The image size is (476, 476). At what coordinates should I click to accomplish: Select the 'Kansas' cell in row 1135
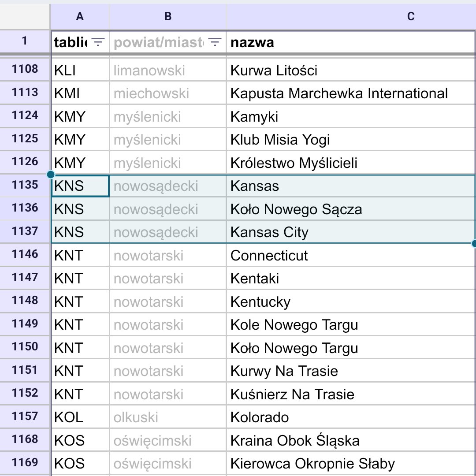coord(351,186)
